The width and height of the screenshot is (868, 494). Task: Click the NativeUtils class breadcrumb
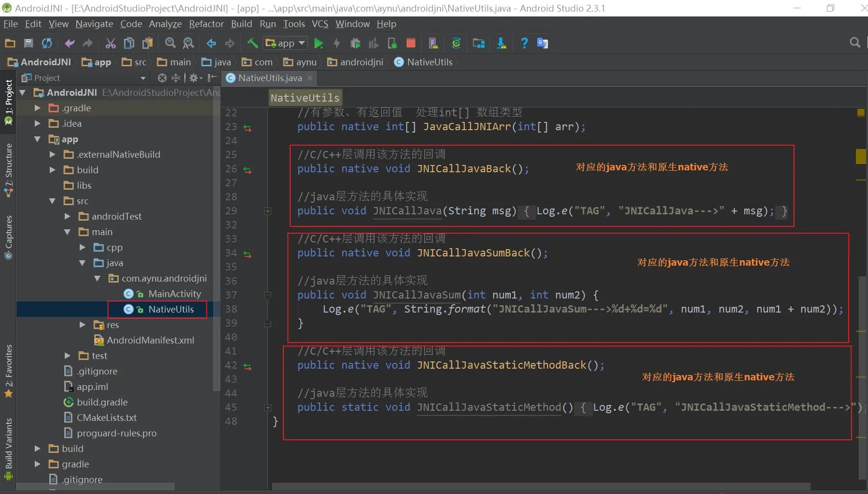[424, 62]
